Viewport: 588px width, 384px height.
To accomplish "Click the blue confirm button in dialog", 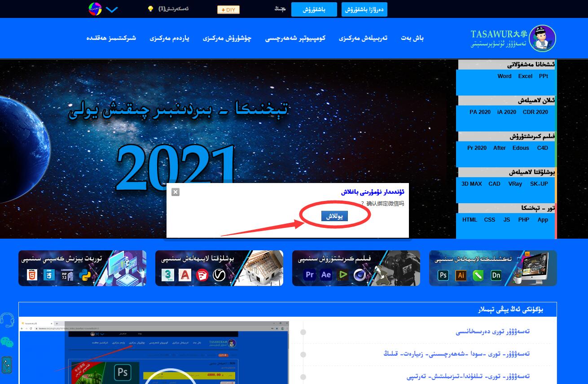I will [x=334, y=216].
